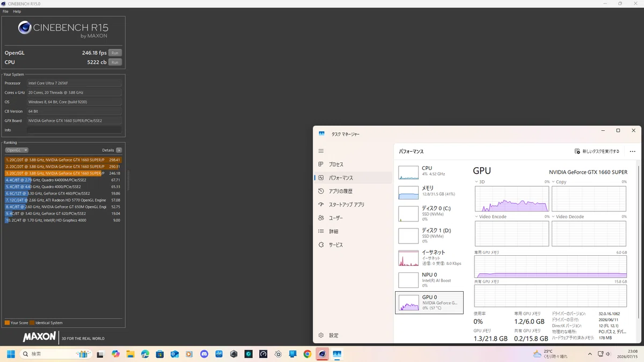Run the CPU benchmark
The image size is (644, 362).
click(x=115, y=62)
